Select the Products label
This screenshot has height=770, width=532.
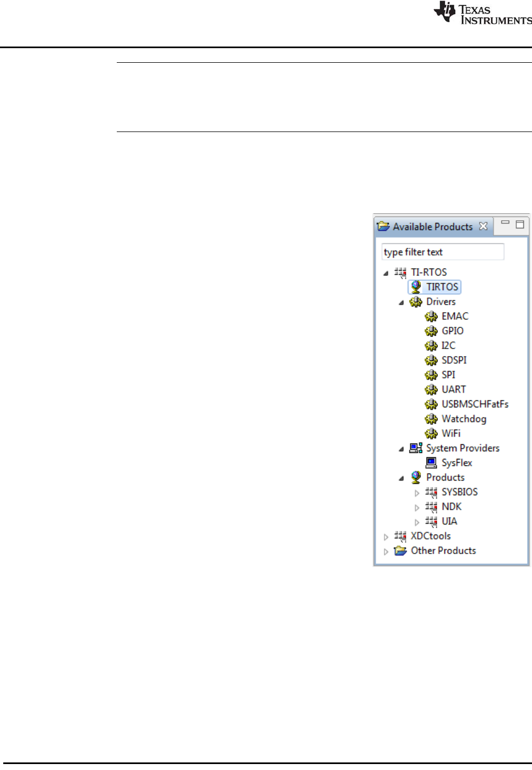(445, 477)
